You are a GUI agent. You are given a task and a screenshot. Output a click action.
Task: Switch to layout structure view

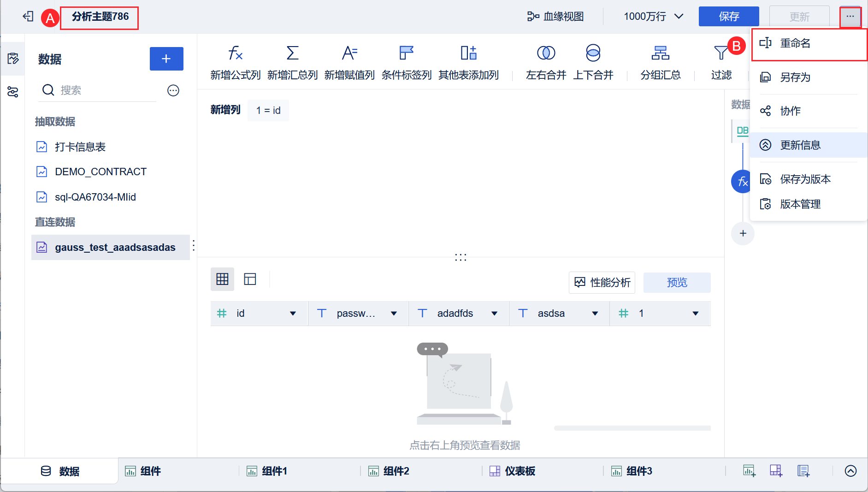[250, 279]
